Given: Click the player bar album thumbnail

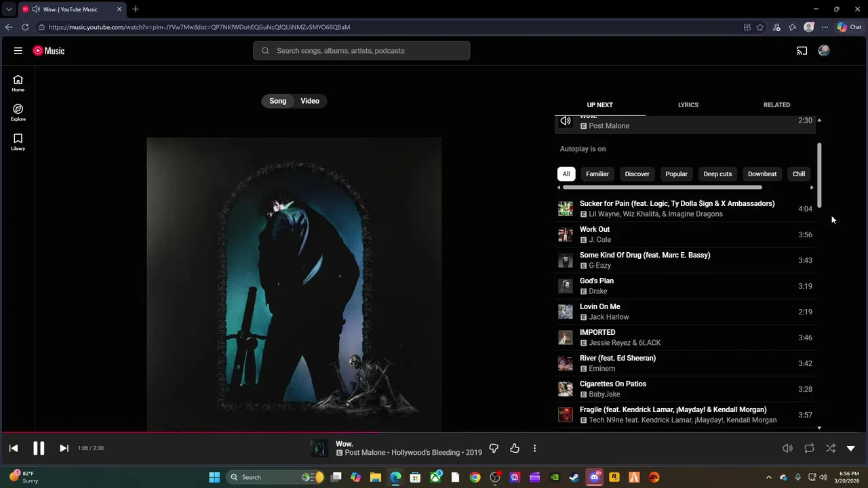Looking at the screenshot, I should click(319, 448).
